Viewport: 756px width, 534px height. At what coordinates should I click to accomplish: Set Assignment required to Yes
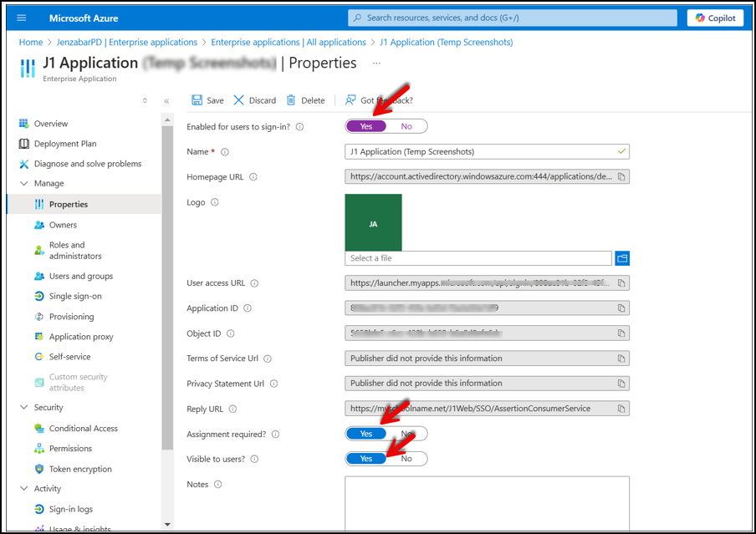coord(366,434)
